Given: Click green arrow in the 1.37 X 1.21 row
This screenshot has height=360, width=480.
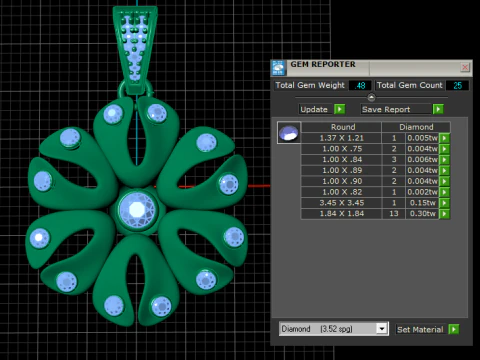Looking at the screenshot, I should tap(444, 138).
